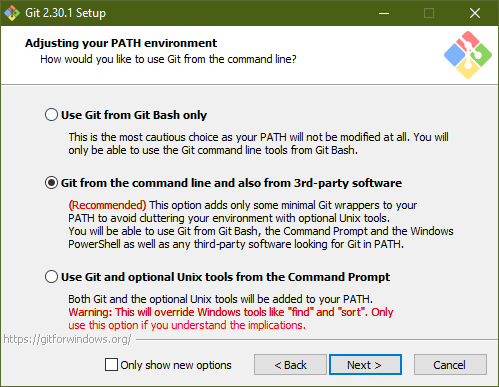Minimize the Git Setup window
499x387 pixels.
click(x=384, y=13)
